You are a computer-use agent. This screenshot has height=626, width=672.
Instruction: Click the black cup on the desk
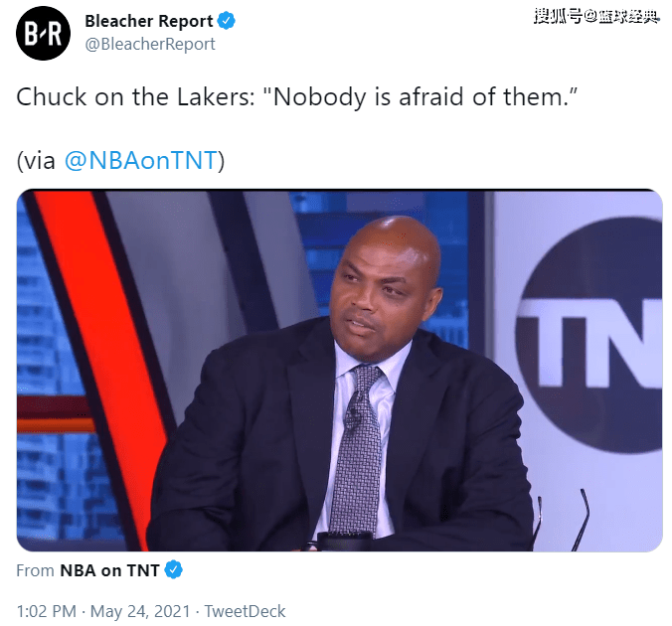tap(344, 542)
